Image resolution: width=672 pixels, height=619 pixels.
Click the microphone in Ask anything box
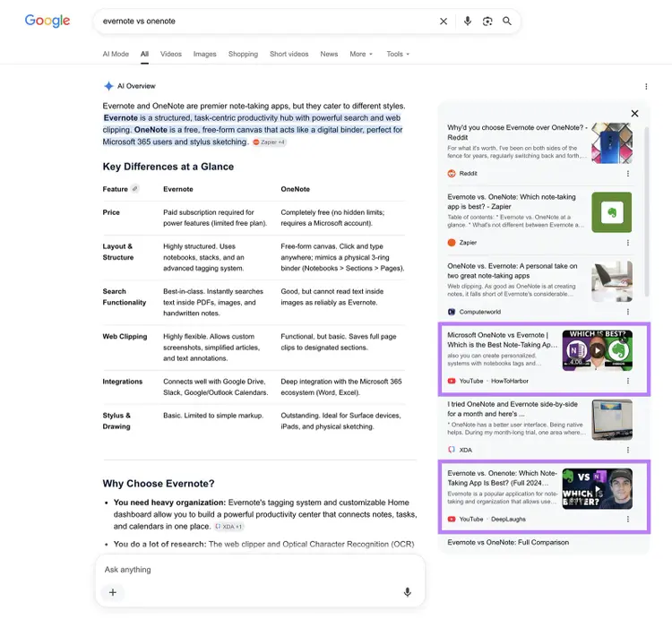click(x=408, y=592)
